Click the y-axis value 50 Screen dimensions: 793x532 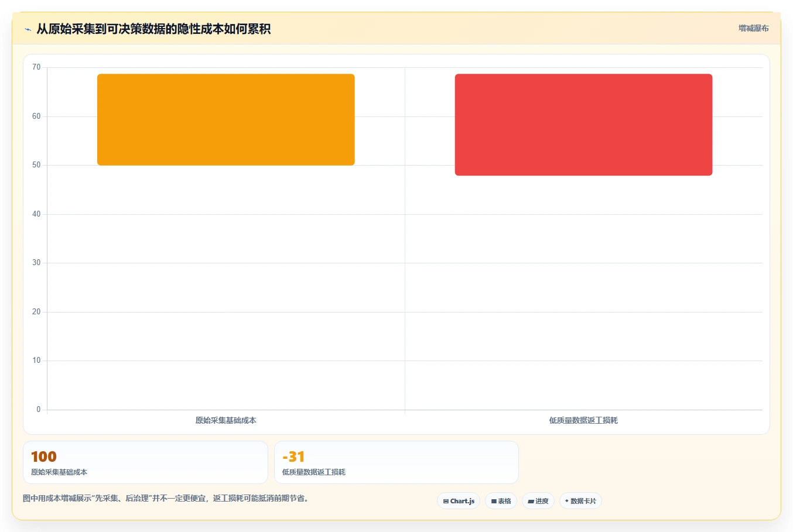tap(36, 165)
